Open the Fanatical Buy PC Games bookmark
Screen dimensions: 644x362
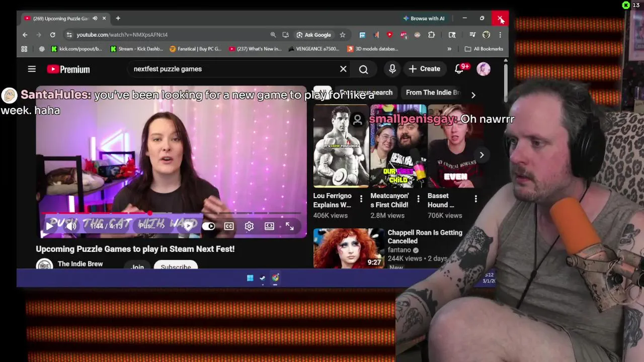196,49
